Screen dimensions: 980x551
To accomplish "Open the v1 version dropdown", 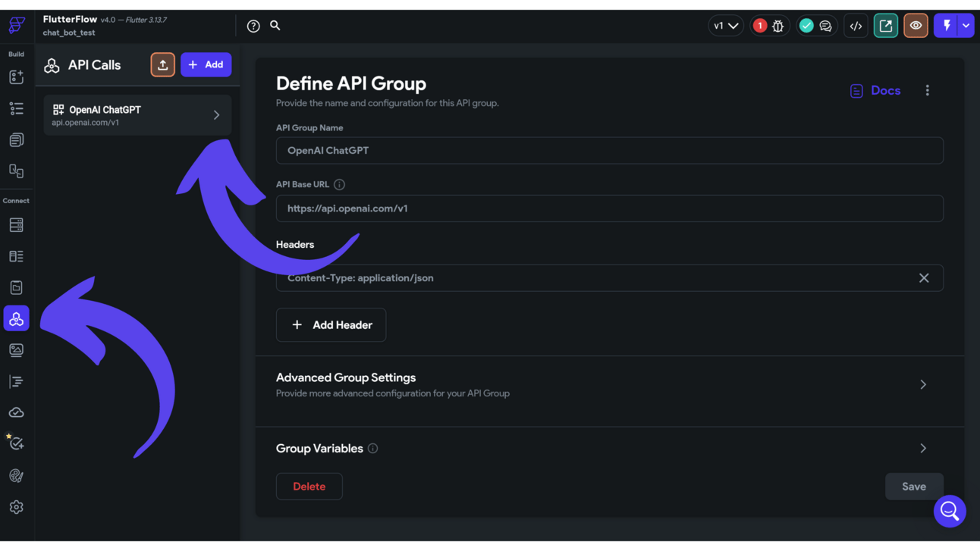I will click(726, 26).
